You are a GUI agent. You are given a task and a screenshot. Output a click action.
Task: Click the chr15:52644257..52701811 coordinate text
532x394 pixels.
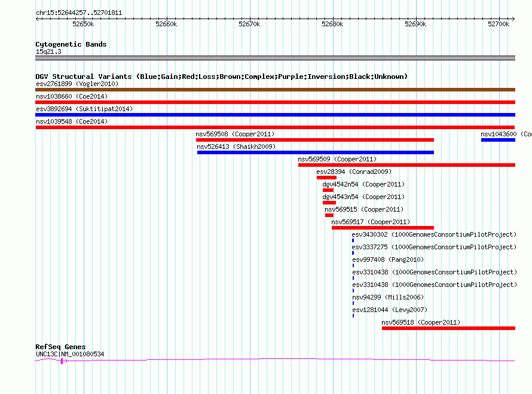[x=79, y=13]
